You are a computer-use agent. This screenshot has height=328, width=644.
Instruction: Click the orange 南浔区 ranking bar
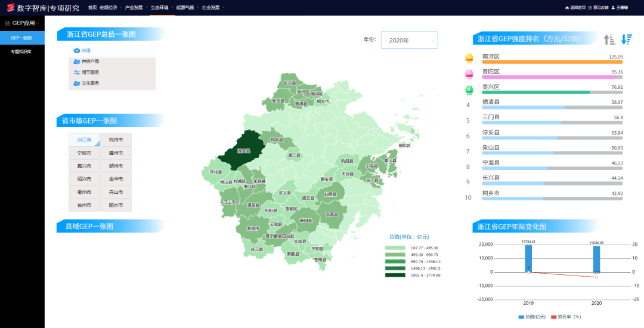click(x=552, y=62)
